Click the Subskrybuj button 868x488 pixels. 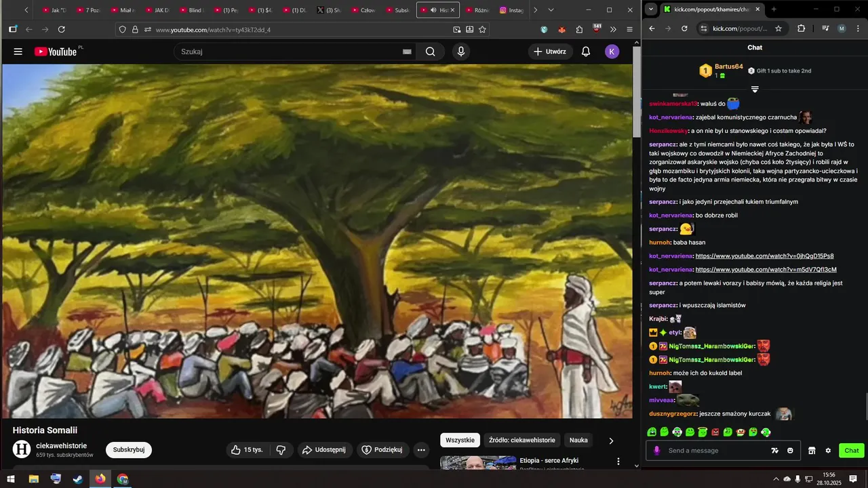point(129,450)
